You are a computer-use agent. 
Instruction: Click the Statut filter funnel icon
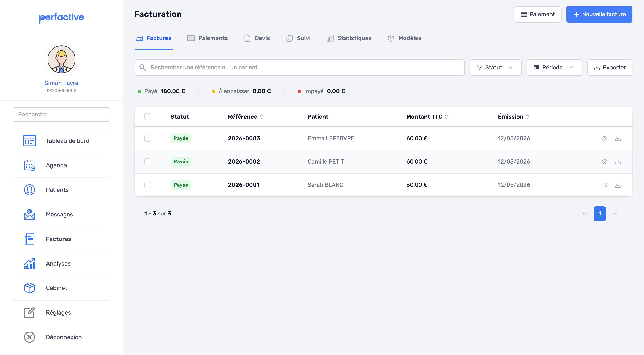point(479,67)
